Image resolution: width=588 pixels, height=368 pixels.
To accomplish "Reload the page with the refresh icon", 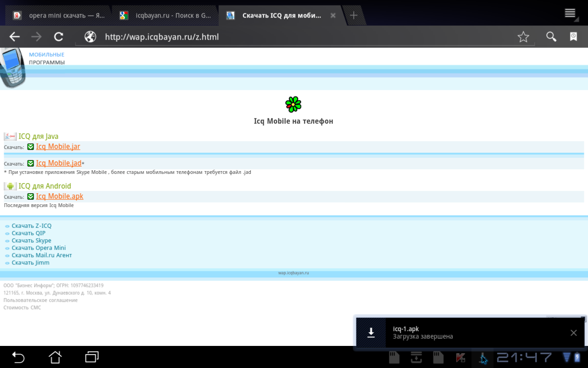I will (58, 37).
